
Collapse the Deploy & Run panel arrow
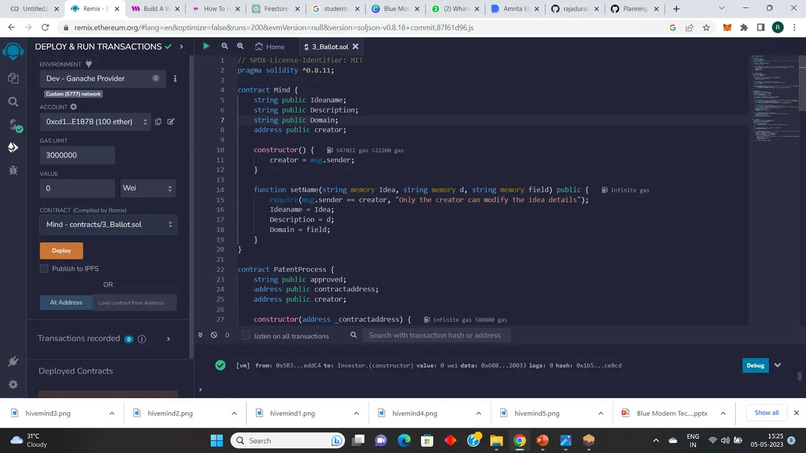tap(181, 47)
